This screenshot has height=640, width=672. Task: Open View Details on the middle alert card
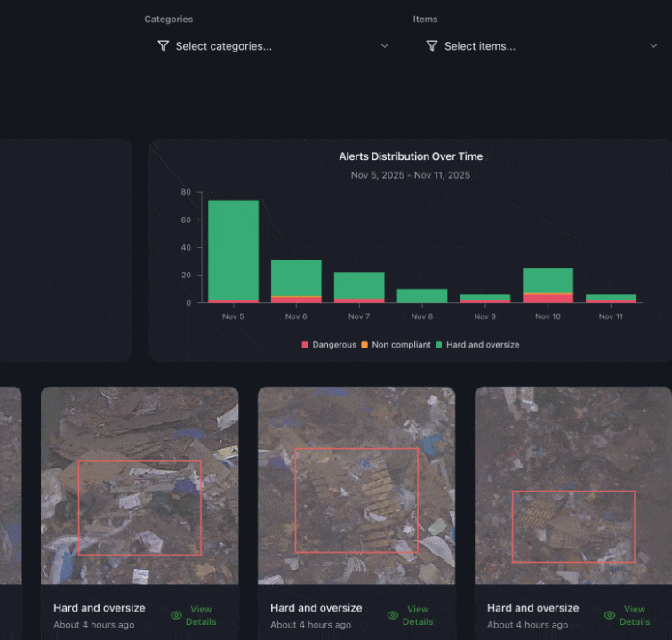(x=418, y=615)
